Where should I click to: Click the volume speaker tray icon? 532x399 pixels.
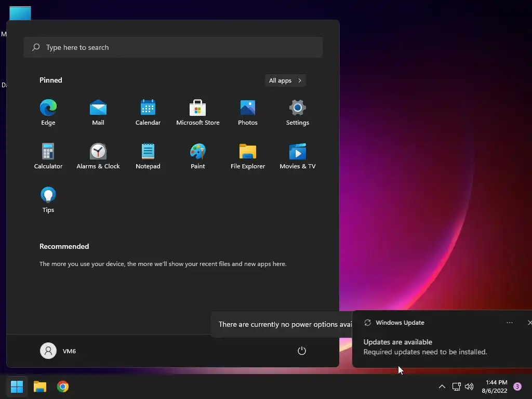click(x=469, y=387)
